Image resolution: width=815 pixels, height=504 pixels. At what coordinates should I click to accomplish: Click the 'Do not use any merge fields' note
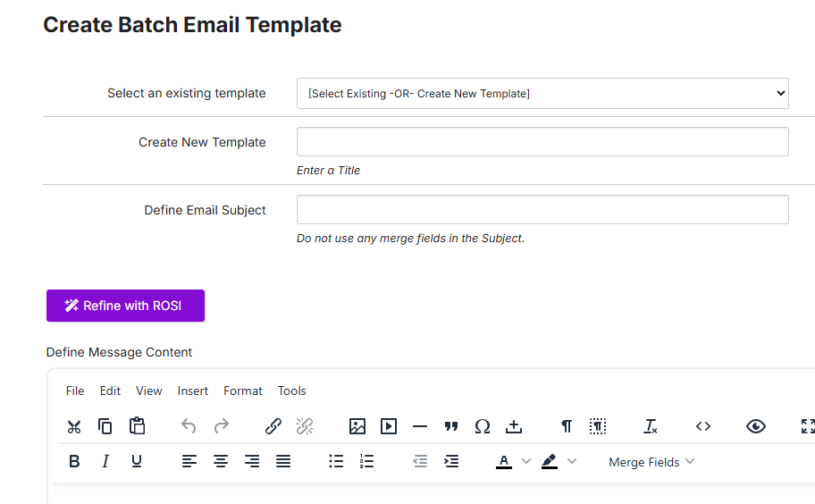[410, 239]
